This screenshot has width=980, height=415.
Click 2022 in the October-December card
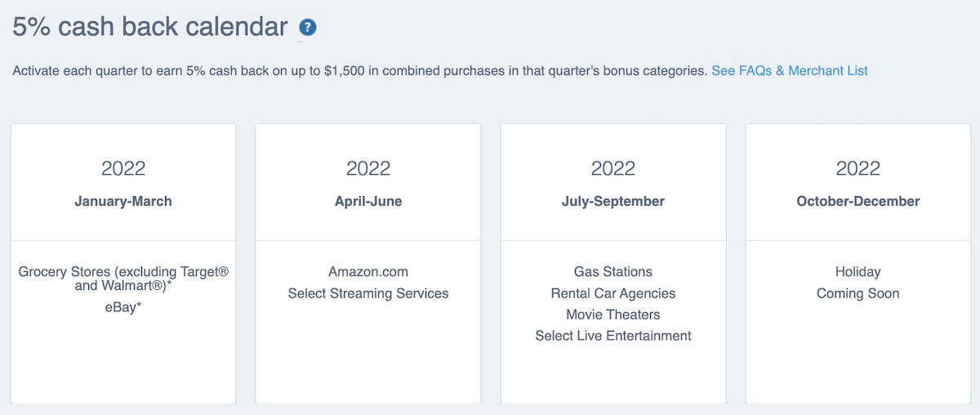click(x=858, y=168)
